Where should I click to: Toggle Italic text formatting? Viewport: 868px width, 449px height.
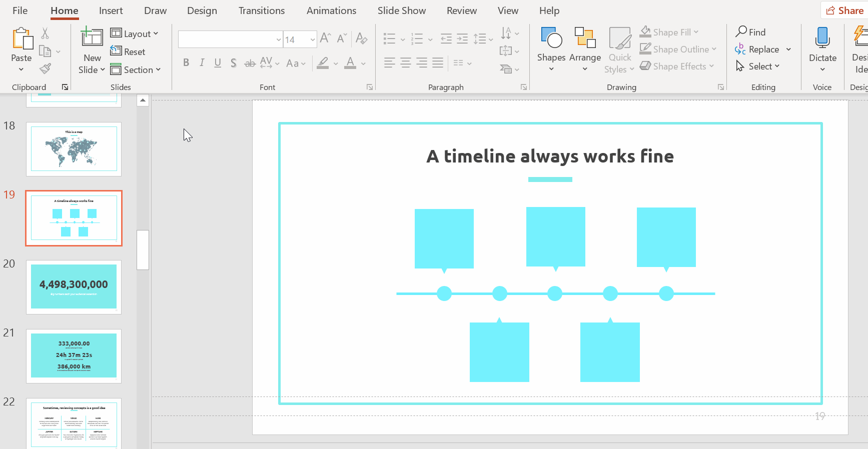pyautogui.click(x=202, y=63)
